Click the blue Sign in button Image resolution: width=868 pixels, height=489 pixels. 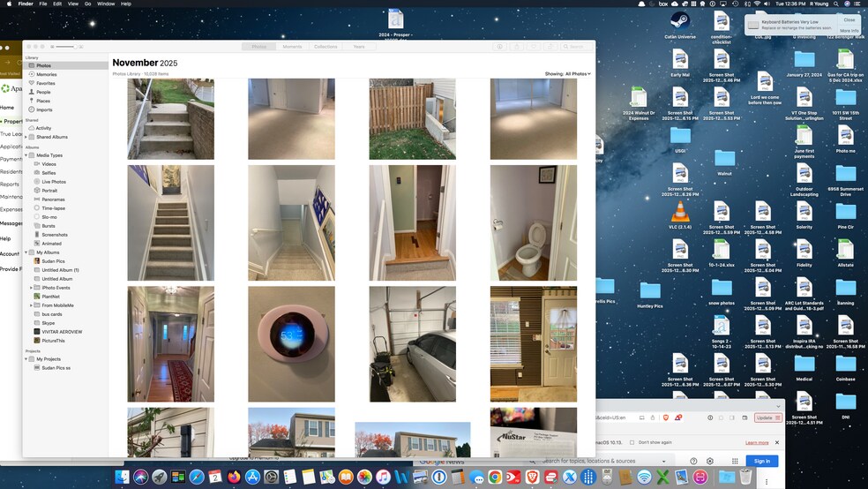coord(761,461)
